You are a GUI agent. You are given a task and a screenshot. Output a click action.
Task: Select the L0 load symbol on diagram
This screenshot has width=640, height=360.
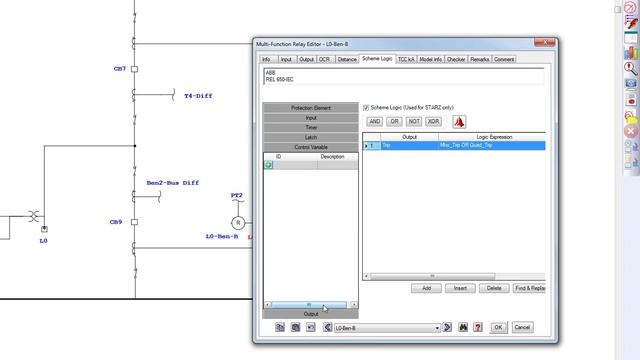pos(44,229)
